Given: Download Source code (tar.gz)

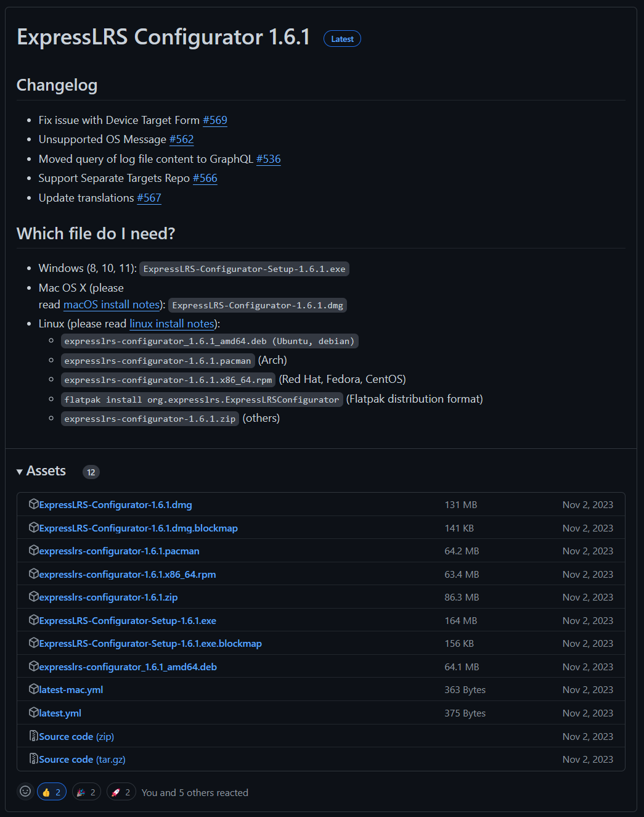Looking at the screenshot, I should coord(82,759).
